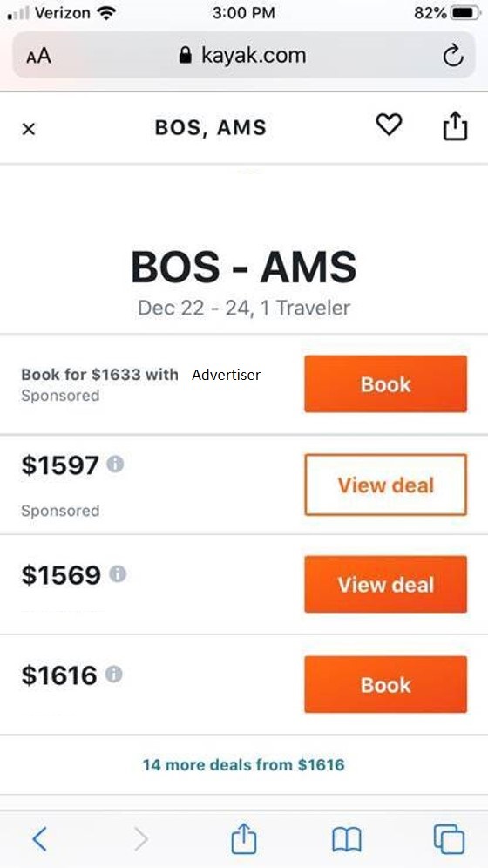Open Safari share sheet in bottom toolbar
The image size is (488, 868).
click(x=243, y=838)
